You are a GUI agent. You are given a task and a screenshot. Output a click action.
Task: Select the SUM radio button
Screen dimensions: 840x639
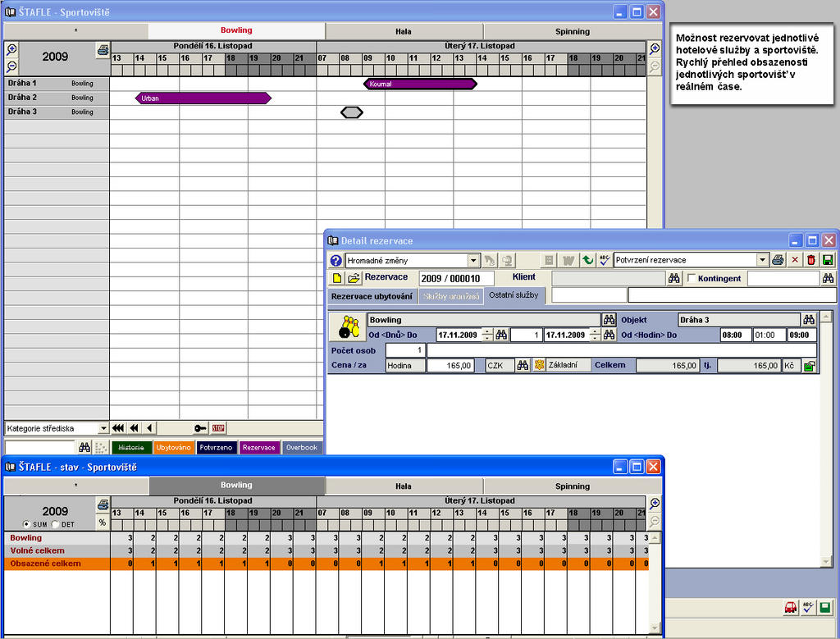(27, 524)
